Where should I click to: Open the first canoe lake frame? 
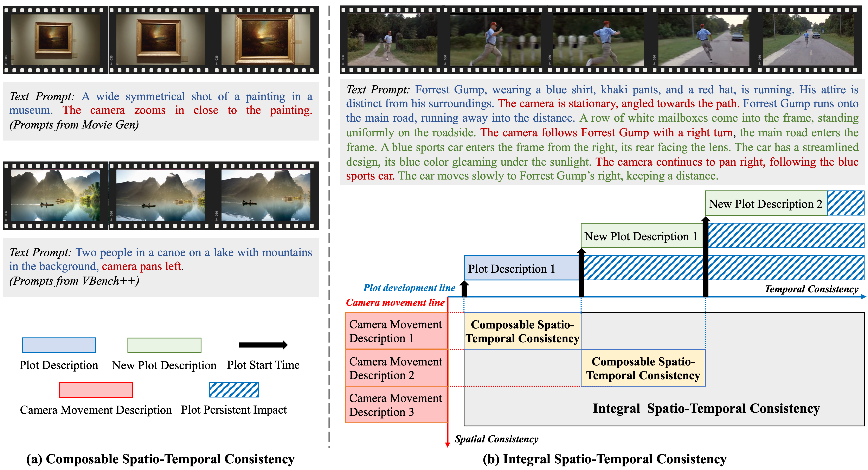(x=55, y=196)
